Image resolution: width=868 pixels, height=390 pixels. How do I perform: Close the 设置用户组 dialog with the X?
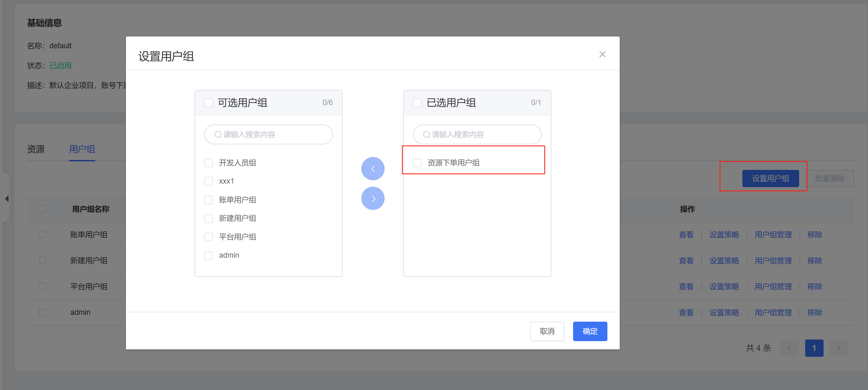click(x=602, y=54)
